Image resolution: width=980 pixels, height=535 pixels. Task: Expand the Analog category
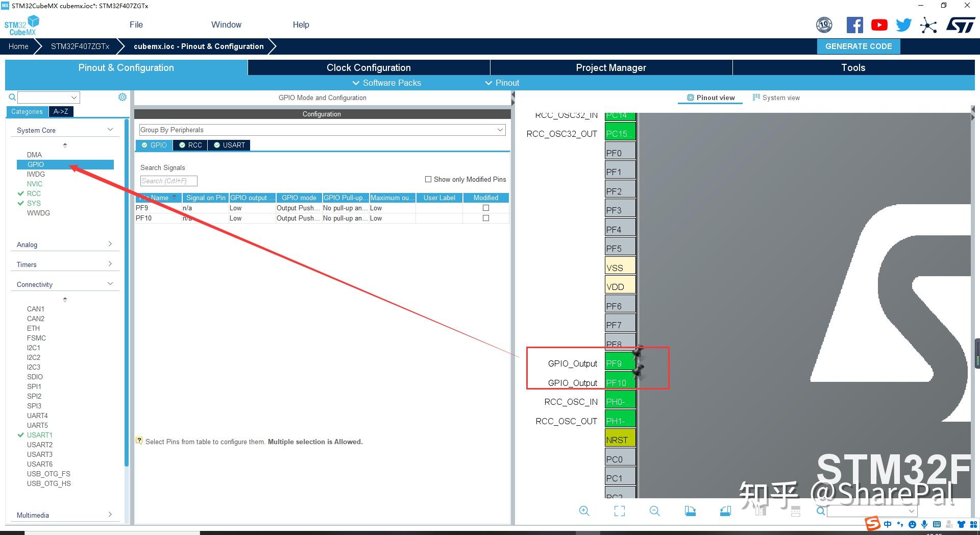pyautogui.click(x=64, y=245)
